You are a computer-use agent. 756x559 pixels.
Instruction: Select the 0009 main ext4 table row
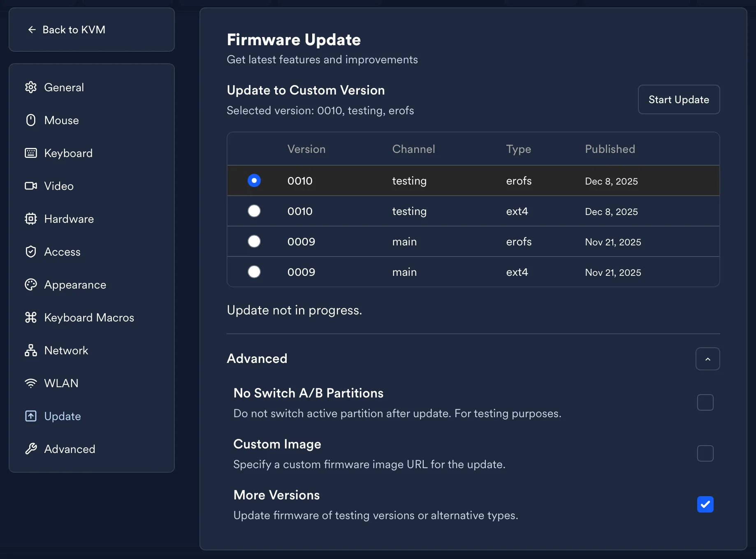tap(473, 272)
